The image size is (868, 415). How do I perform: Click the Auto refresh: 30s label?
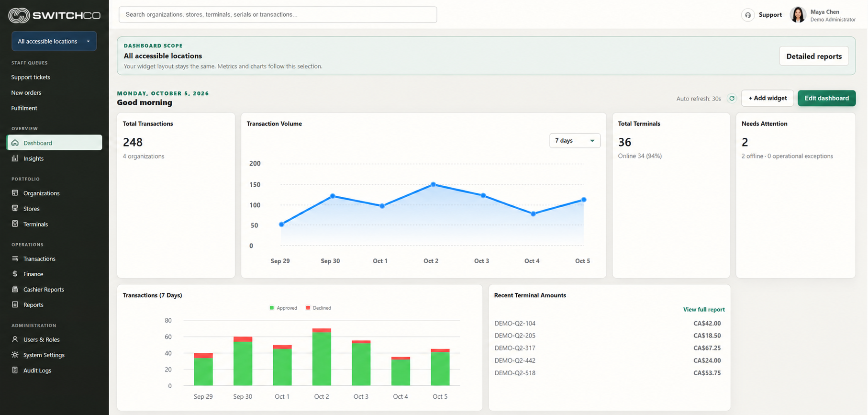click(x=699, y=99)
